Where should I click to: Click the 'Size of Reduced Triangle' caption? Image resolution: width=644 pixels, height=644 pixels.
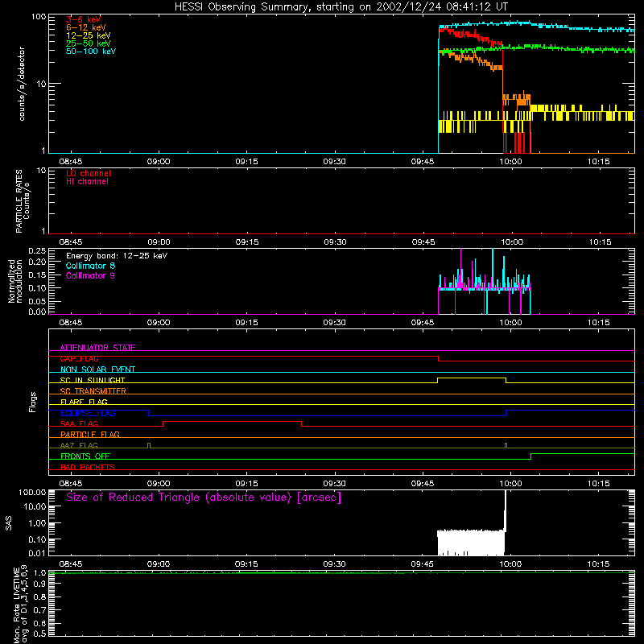tap(204, 497)
